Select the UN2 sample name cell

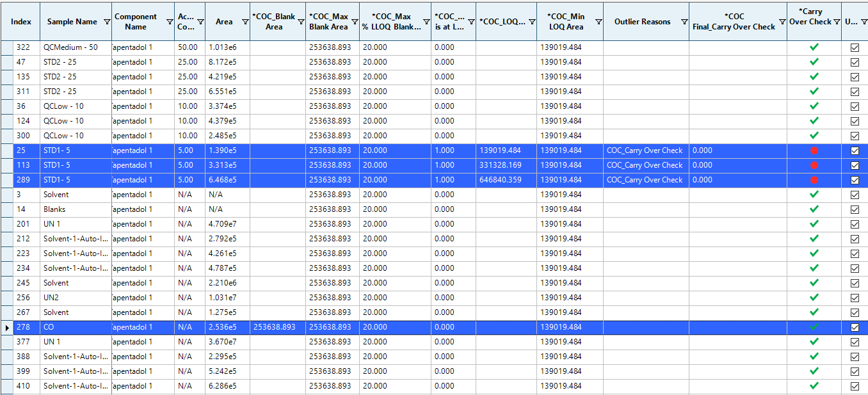pyautogui.click(x=76, y=298)
